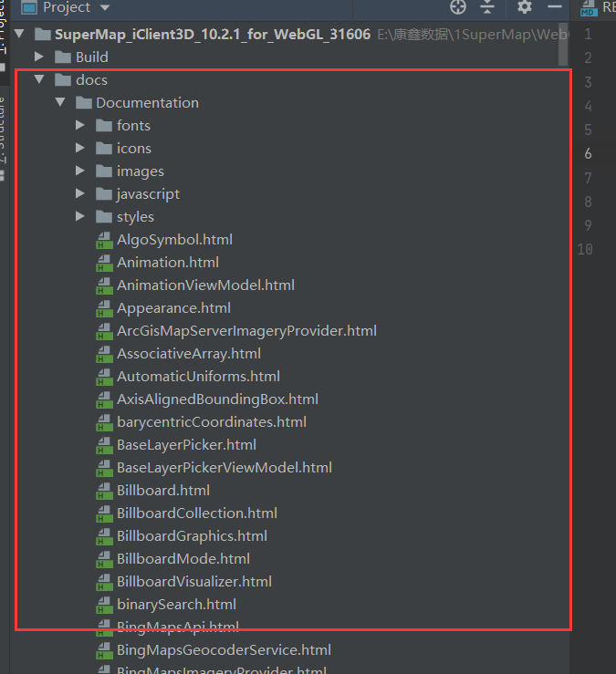Select the BingMapsGeocoderService.html file

pyautogui.click(x=224, y=650)
